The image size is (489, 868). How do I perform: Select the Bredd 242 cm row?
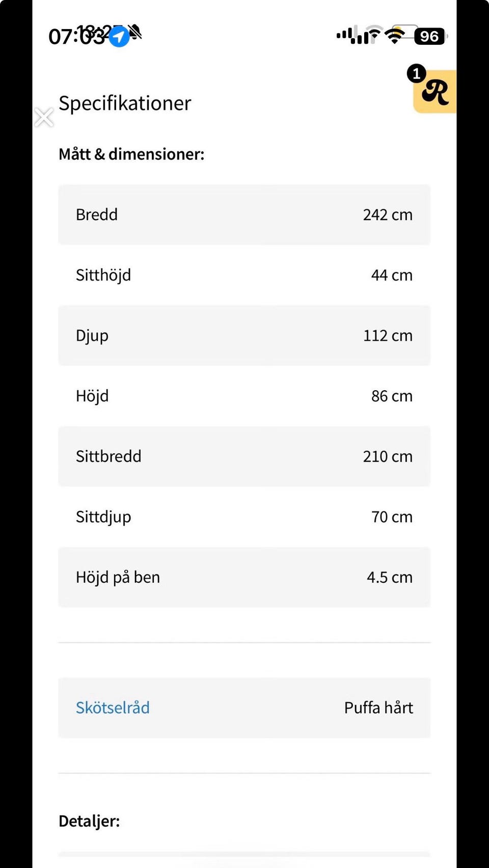244,214
